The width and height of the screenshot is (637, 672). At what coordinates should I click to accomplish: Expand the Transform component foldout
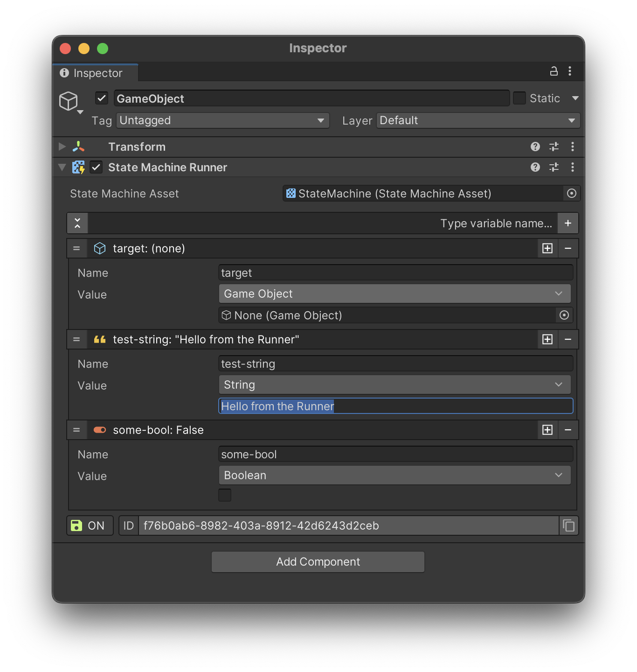tap(62, 147)
